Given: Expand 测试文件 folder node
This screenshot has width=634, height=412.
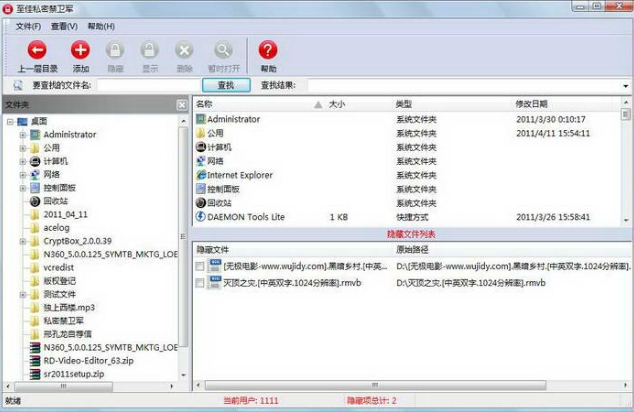Looking at the screenshot, I should click(23, 294).
